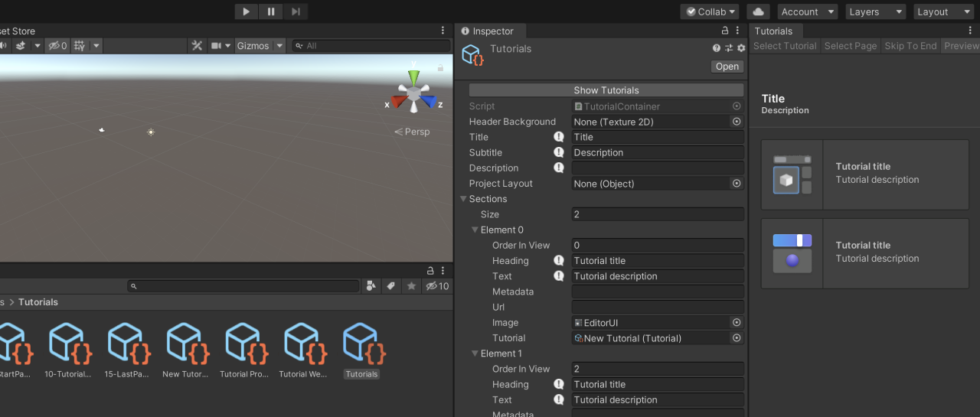Click the scene camera settings icon
Screen dimensions: 980x417
click(217, 46)
